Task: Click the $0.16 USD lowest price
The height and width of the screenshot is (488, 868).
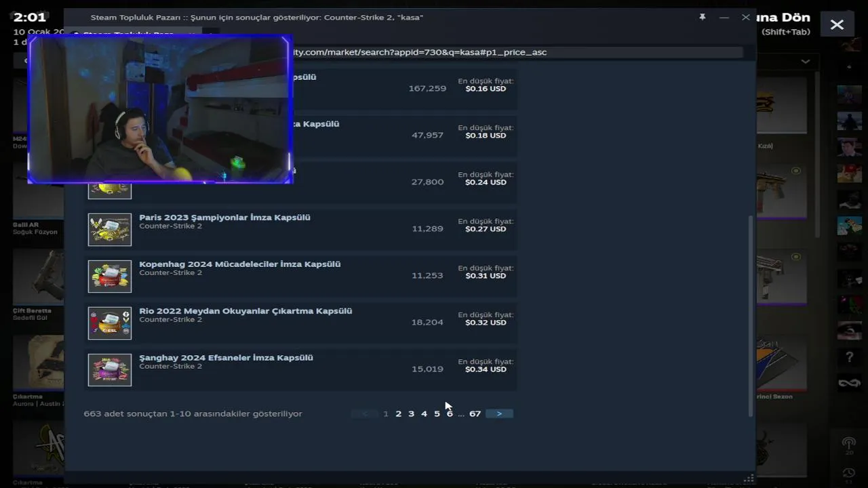Action: click(x=486, y=89)
